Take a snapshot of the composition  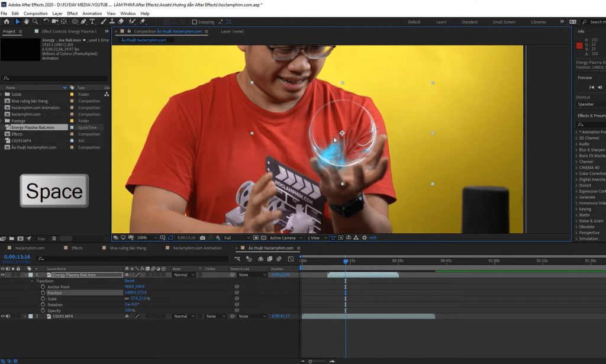click(x=202, y=237)
